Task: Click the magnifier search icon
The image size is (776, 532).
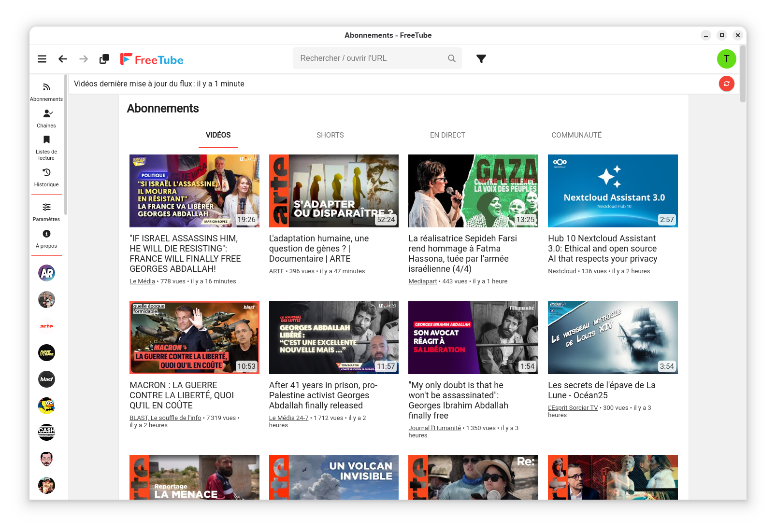Action: tap(452, 58)
